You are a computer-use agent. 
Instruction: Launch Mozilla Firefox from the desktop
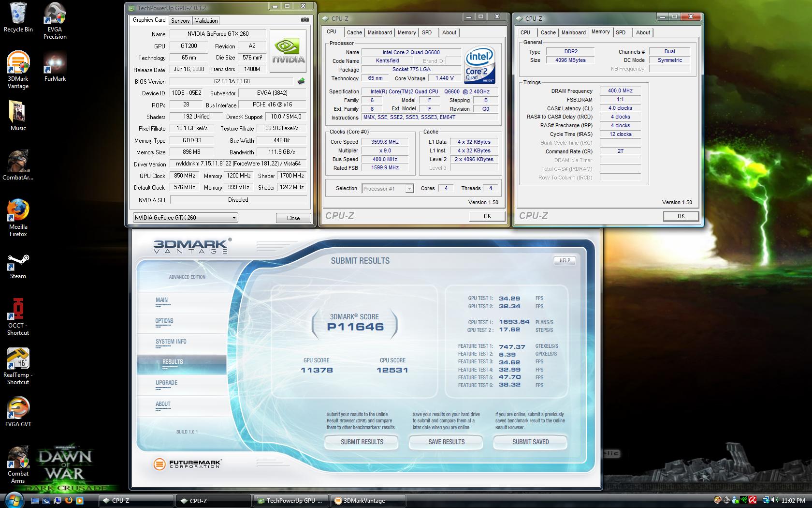18,218
